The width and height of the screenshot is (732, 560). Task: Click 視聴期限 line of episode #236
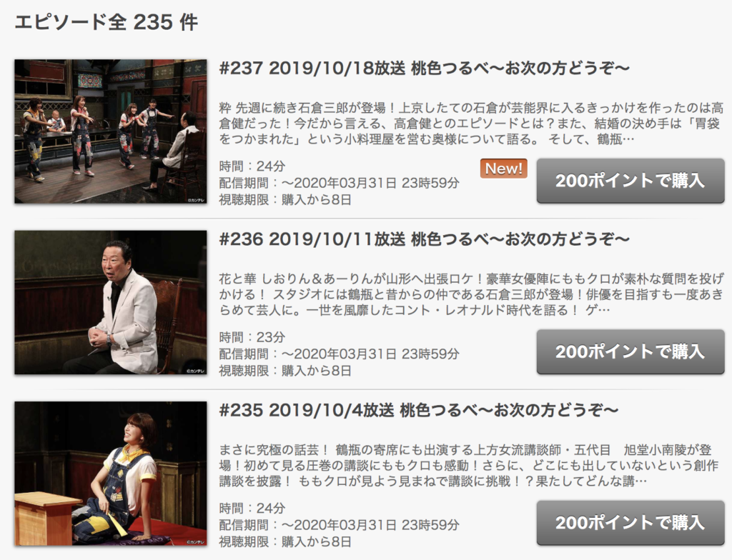click(x=285, y=371)
